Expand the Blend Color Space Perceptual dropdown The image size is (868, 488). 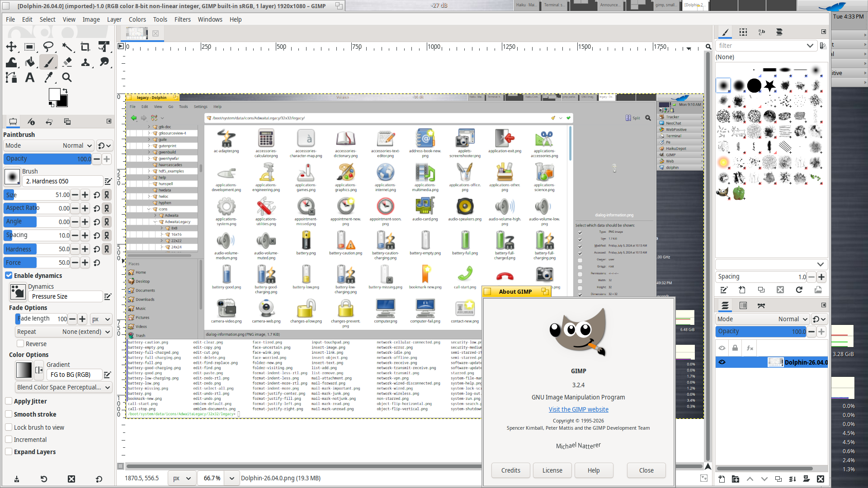[64, 387]
